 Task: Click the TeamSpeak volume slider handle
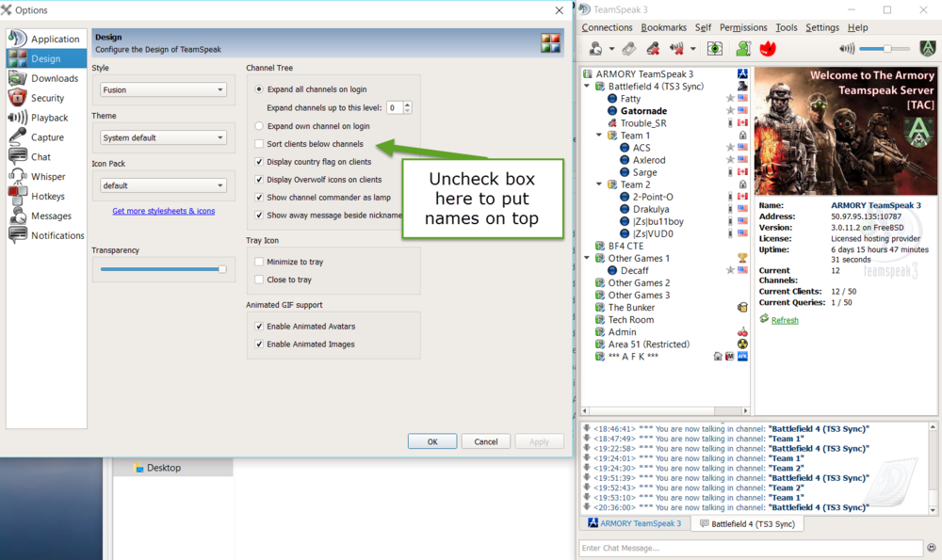point(886,49)
